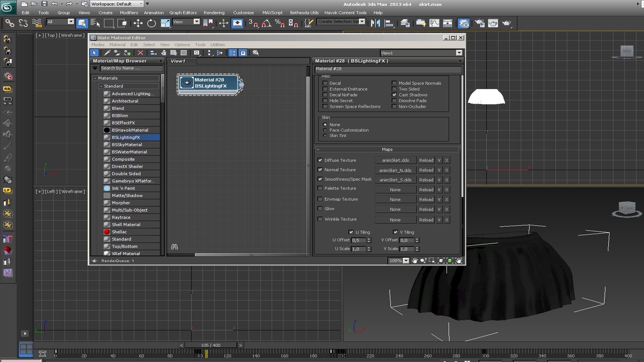Screen dimensions: 644x362
Task: Enable the Two Sided checkbox
Action: click(394, 89)
